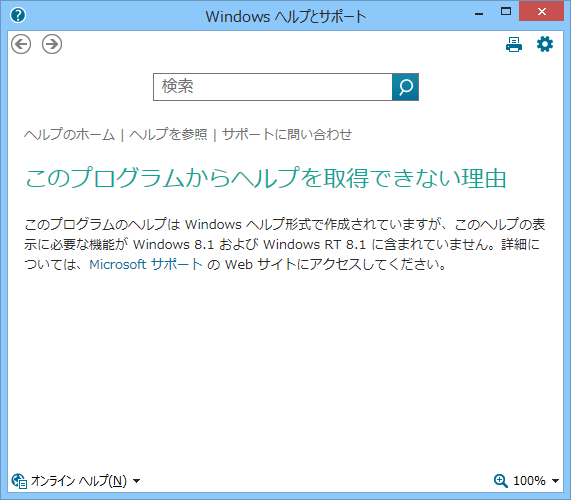The height and width of the screenshot is (500, 571).
Task: Click the magnifying glass search button
Action: (x=405, y=87)
